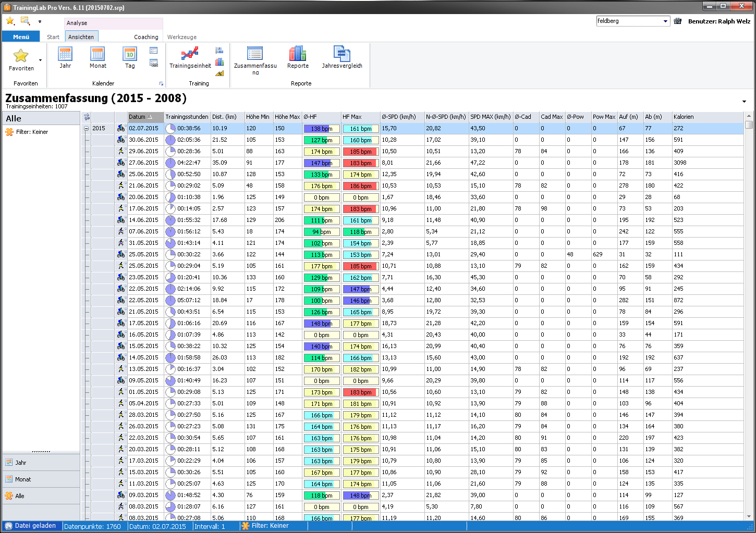This screenshot has height=533, width=756.
Task: Click the small bar chart icon in Training group
Action: coord(220,62)
